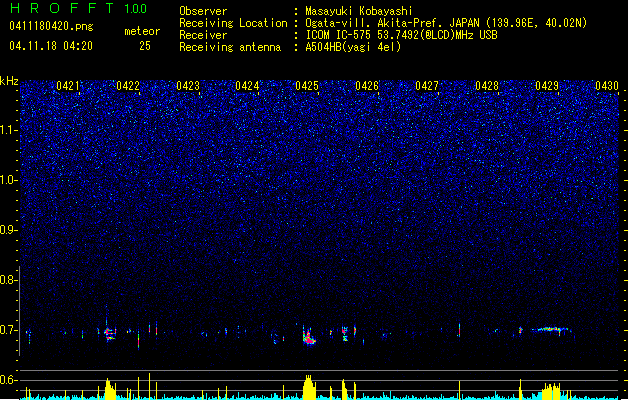Click the 'meteor' count label
The width and height of the screenshot is (629, 400).
(142, 31)
